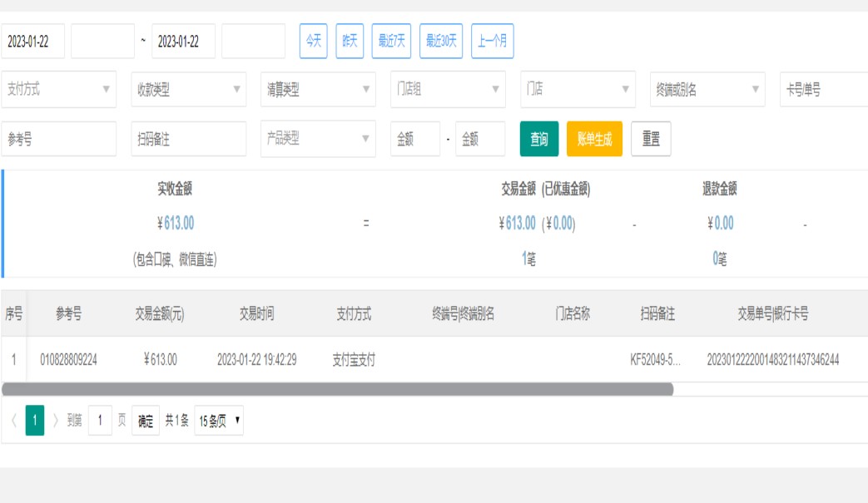868x503 pixels.
Task: Expand the 收款类型 dropdown
Action: (x=189, y=90)
